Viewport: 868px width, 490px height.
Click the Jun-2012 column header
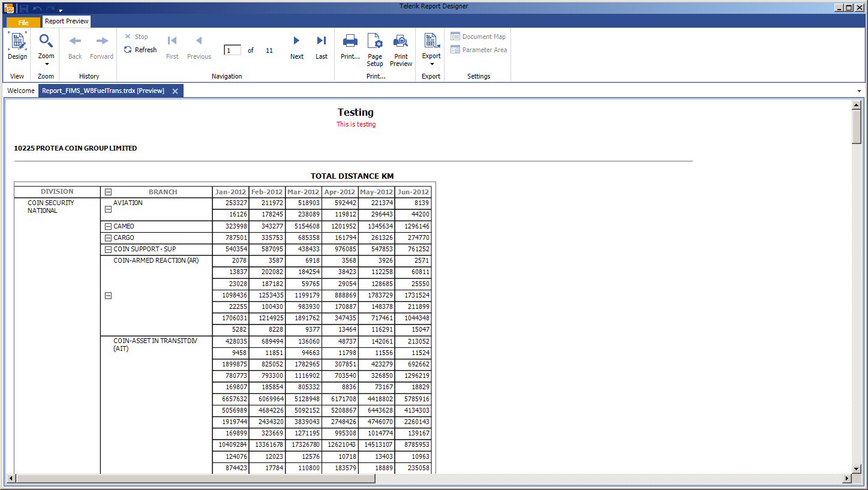413,192
